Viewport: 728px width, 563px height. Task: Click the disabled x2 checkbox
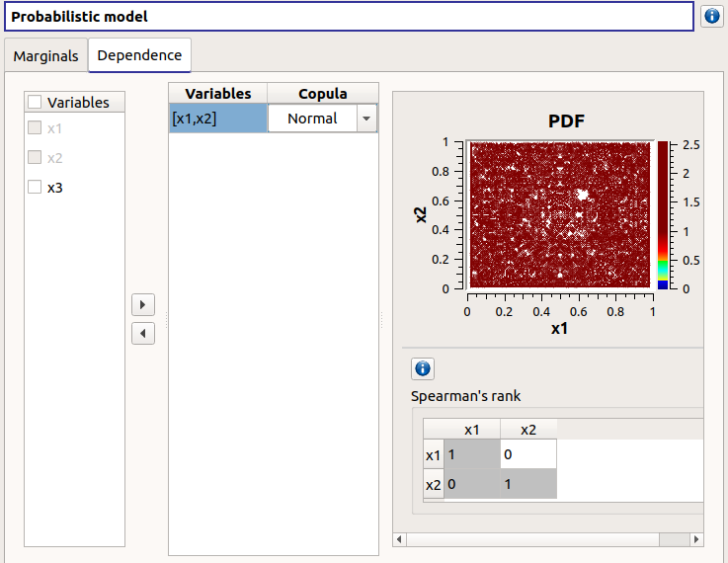tap(36, 157)
